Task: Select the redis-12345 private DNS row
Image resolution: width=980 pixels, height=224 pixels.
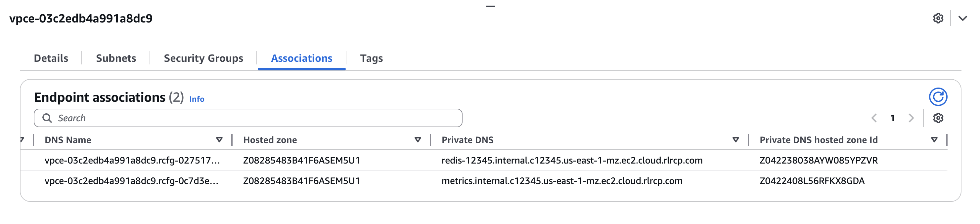Action: (572, 160)
